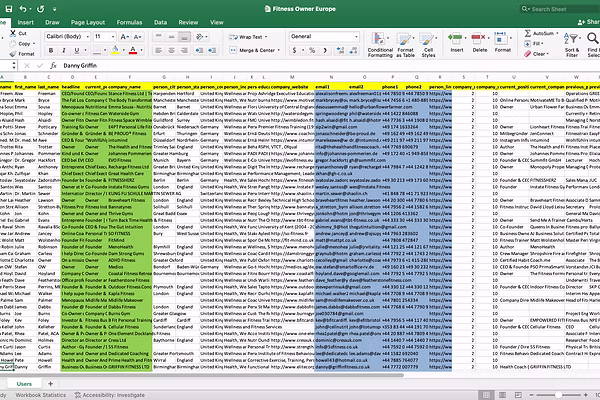600x400 pixels.
Task: Center text horizontally
Action: 171,51
